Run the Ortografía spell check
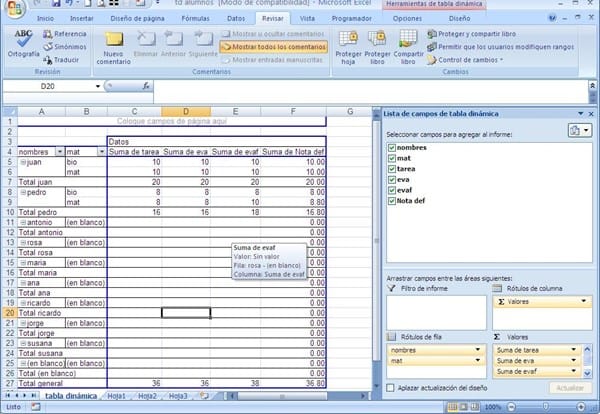The height and width of the screenshot is (414, 600). [23, 44]
